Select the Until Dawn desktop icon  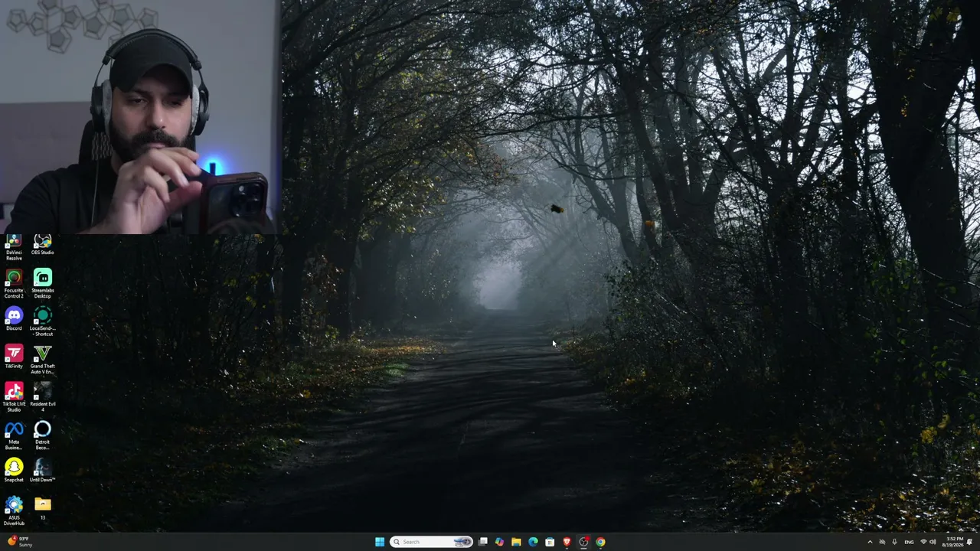(42, 471)
